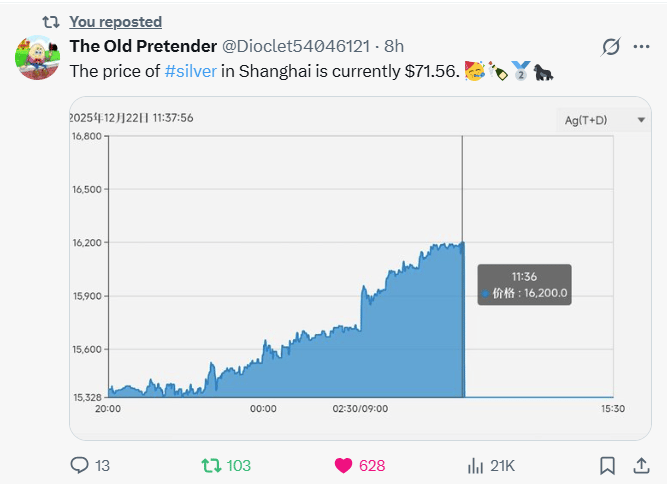Open the Shanghai silver chart image
Viewport: 667px width, 484px height.
[x=360, y=268]
